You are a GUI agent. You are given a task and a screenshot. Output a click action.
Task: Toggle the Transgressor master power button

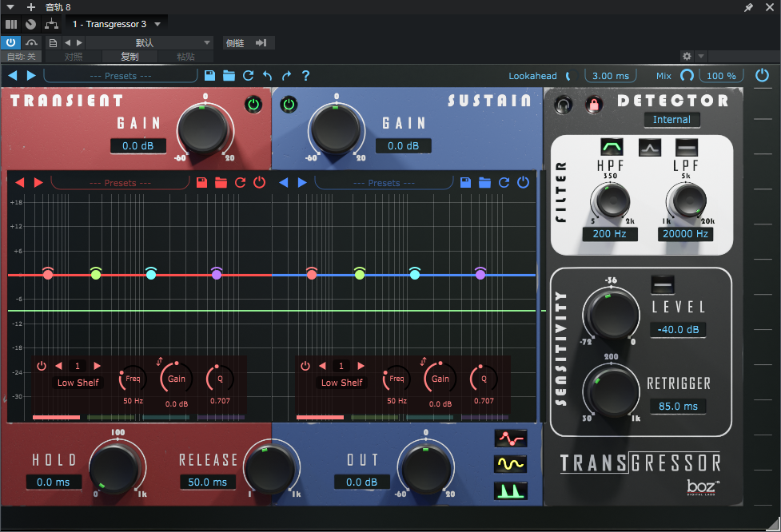coord(762,75)
